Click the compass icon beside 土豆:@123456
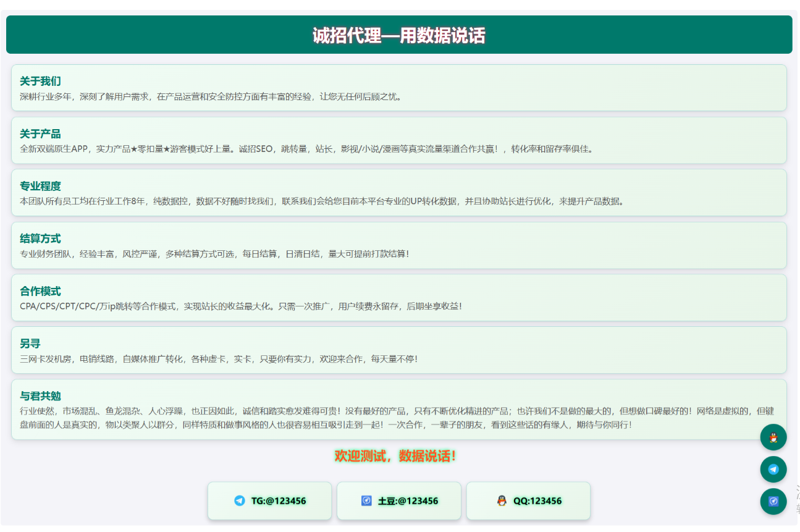This screenshot has width=800, height=532. click(366, 500)
